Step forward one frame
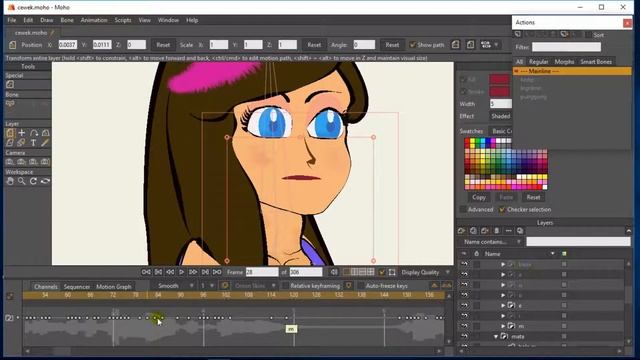 click(x=193, y=272)
